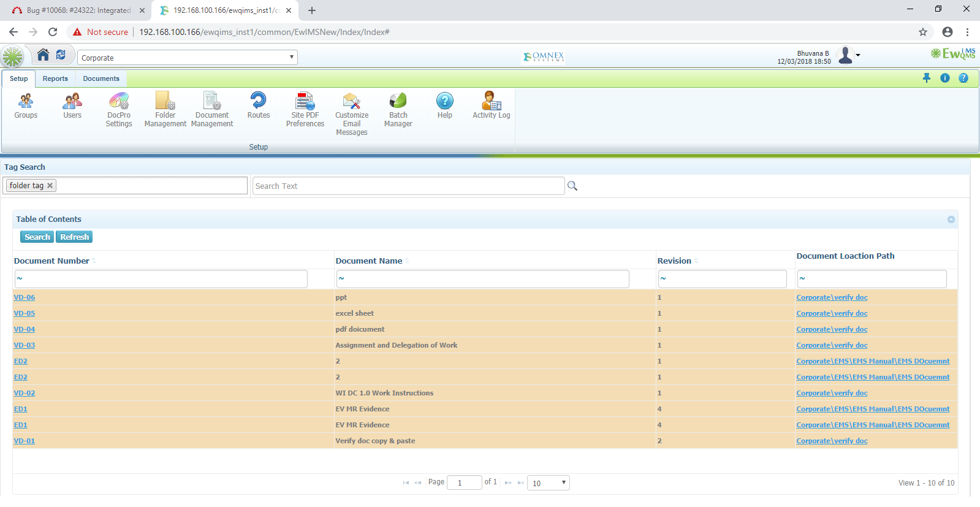The width and height of the screenshot is (980, 507).
Task: Click the refresh icon beside home
Action: point(61,55)
